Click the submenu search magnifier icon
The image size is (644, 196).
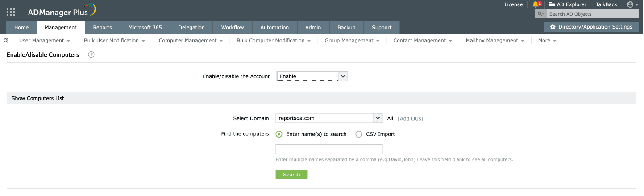[x=6, y=41]
